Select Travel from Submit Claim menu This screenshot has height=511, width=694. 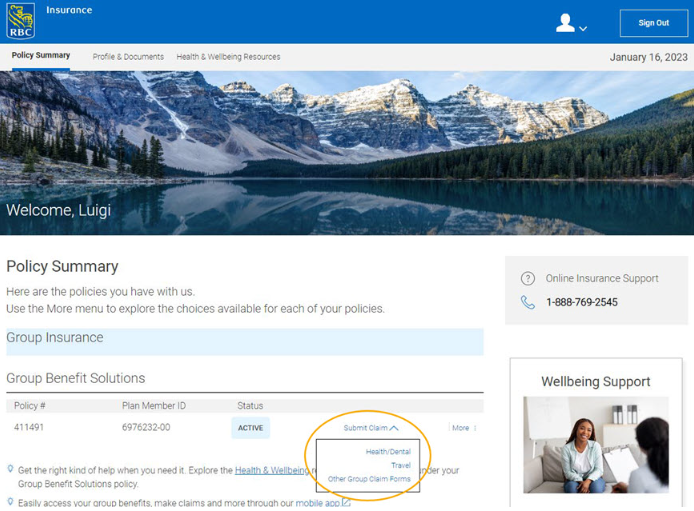(x=400, y=465)
